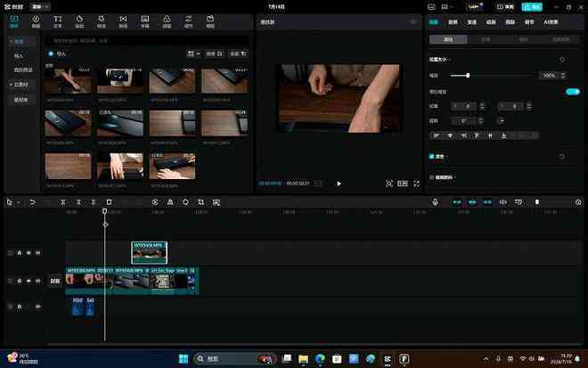Image resolution: width=588 pixels, height=368 pixels.
Task: Click the mirror flip icon in timeline toolbar
Action: pyautogui.click(x=170, y=202)
